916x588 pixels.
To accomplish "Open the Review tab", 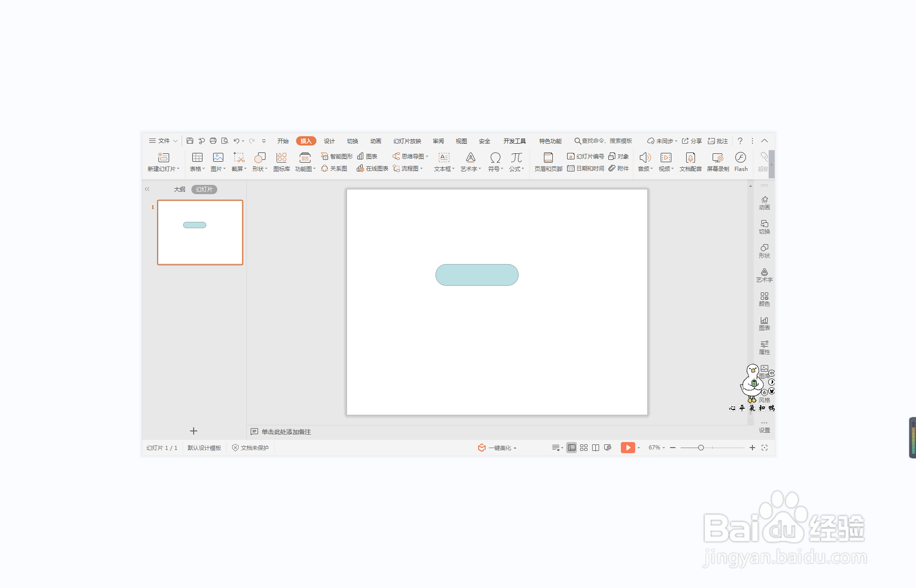I will pos(438,141).
